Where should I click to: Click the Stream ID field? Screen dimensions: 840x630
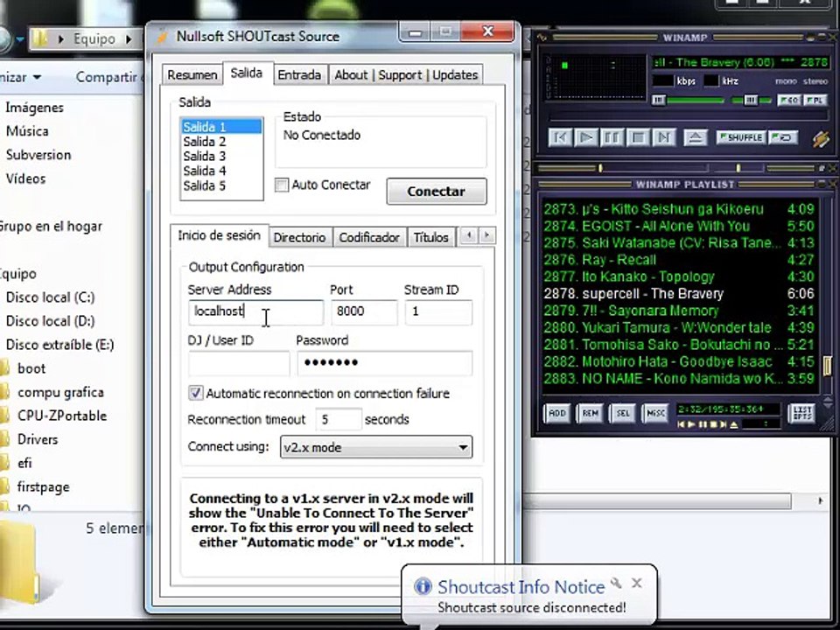coord(438,311)
